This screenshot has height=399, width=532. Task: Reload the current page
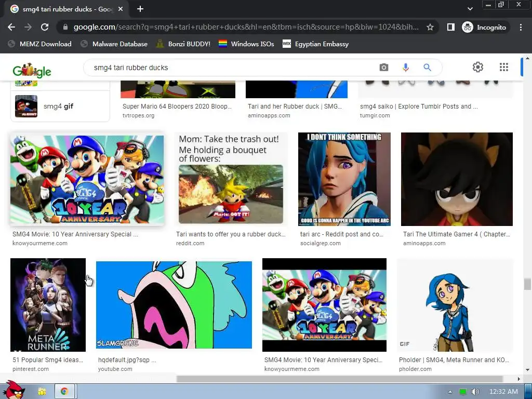pos(45,27)
